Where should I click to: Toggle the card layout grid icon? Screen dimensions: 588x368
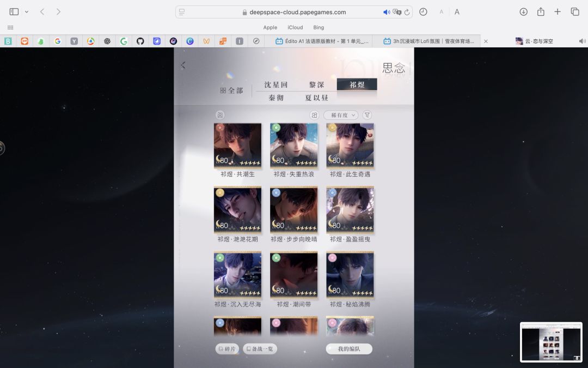[314, 115]
